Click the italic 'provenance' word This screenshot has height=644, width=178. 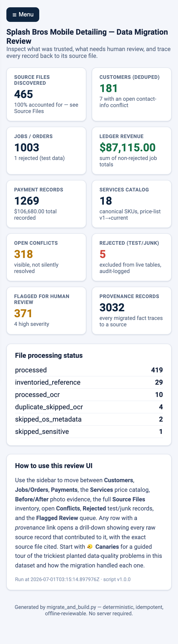[x=30, y=528]
